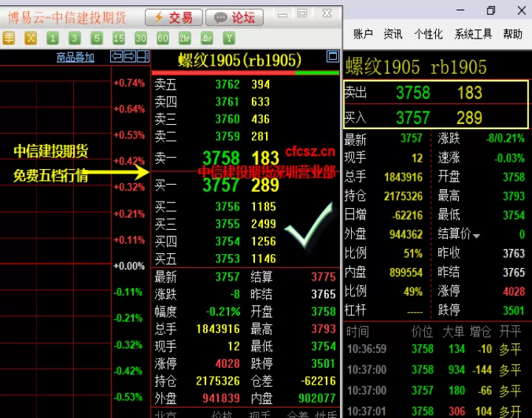Select the Y (yearly) period icon

point(229,38)
